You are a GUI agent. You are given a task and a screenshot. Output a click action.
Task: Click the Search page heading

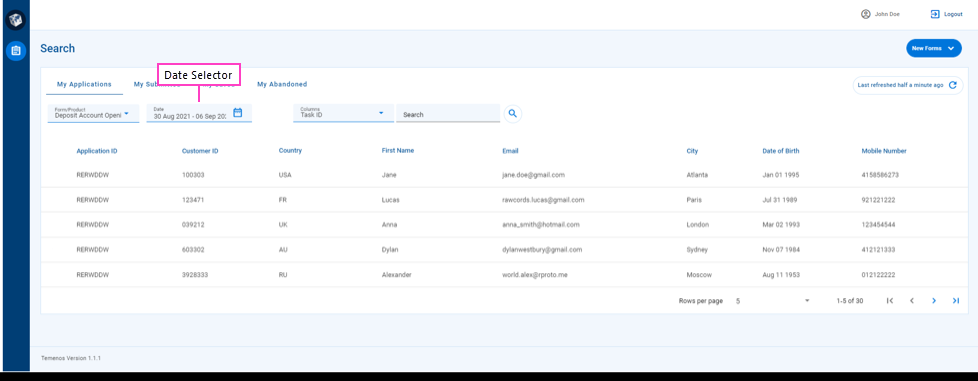[x=57, y=48]
